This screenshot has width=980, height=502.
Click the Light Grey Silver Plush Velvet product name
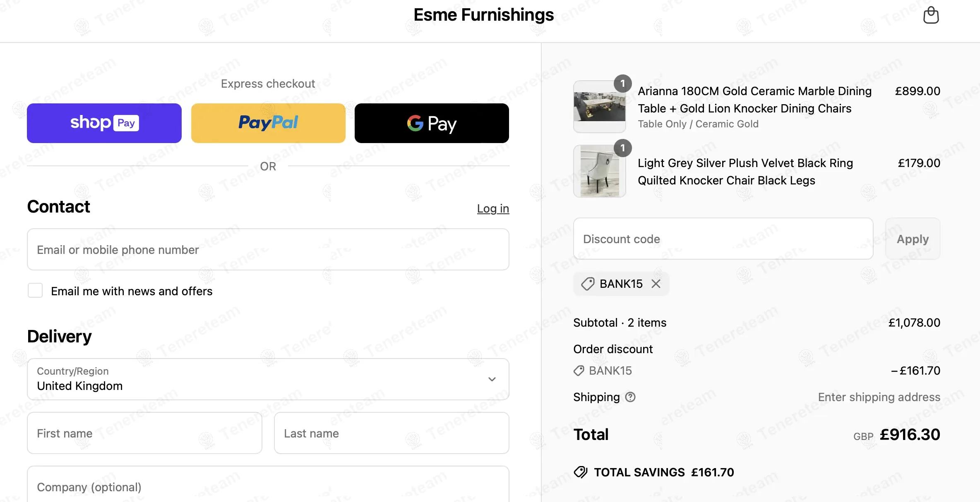(x=745, y=172)
